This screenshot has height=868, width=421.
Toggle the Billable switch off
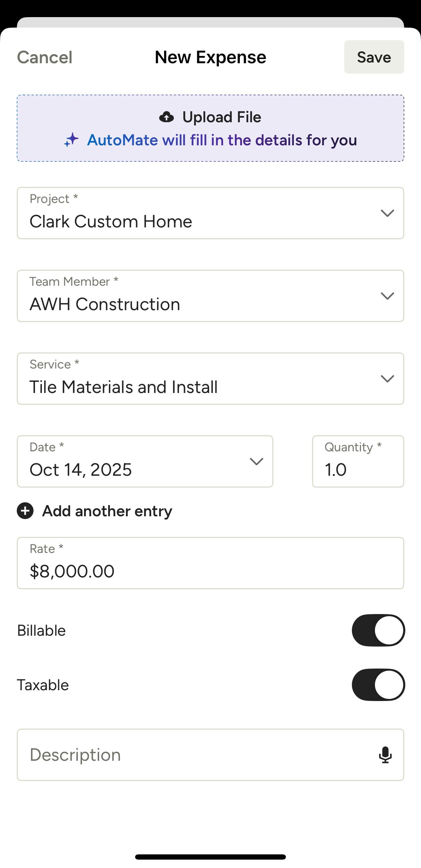click(x=378, y=630)
